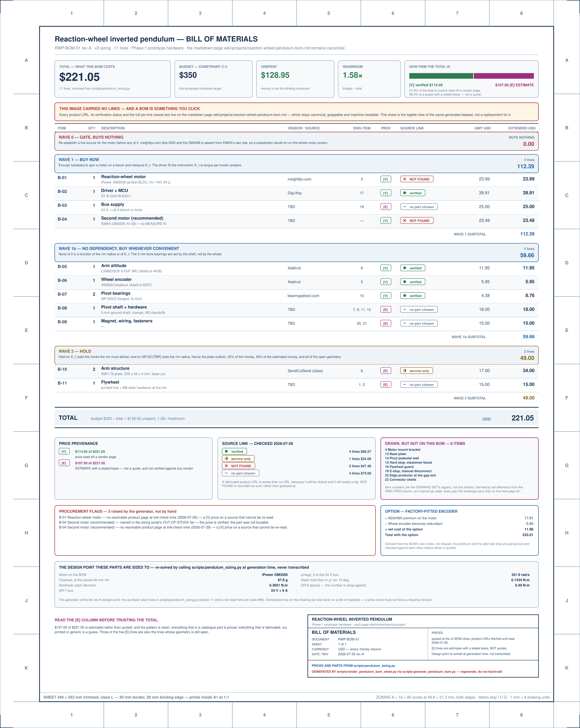Click the dash icon on the B-09 row
This screenshot has width=580, height=728.
pyautogui.click(x=405, y=323)
